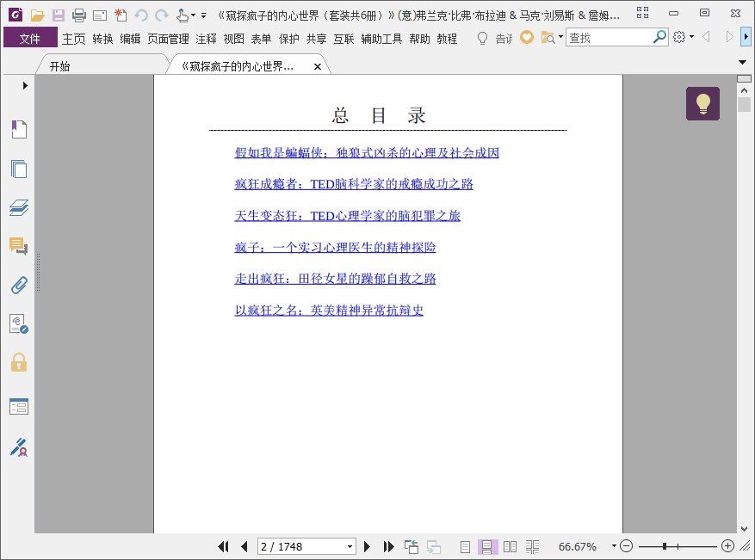Expand the ribbon overflow arrow at right
This screenshot has height=560, width=755.
[x=746, y=37]
